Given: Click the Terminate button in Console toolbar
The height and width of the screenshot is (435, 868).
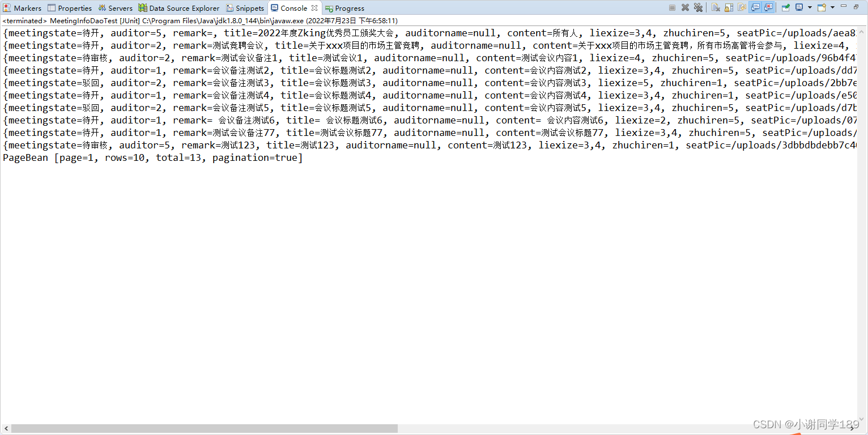Looking at the screenshot, I should (x=672, y=7).
